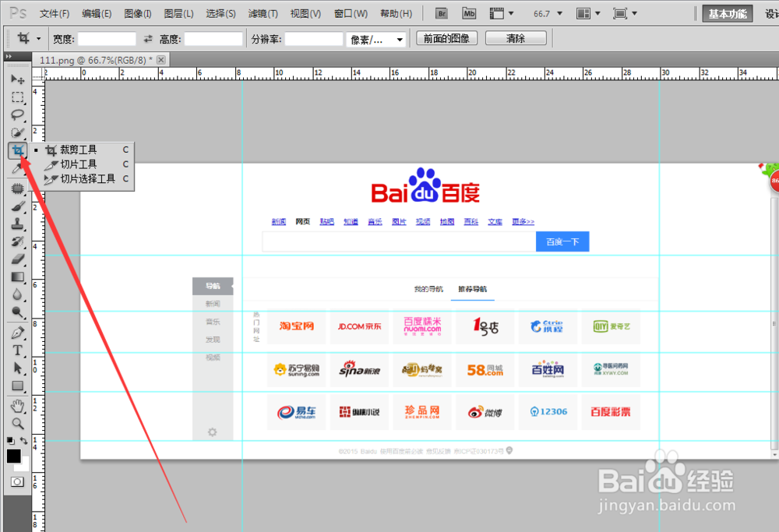Open the 选择(S) menu
The image size is (779, 532).
(x=221, y=14)
